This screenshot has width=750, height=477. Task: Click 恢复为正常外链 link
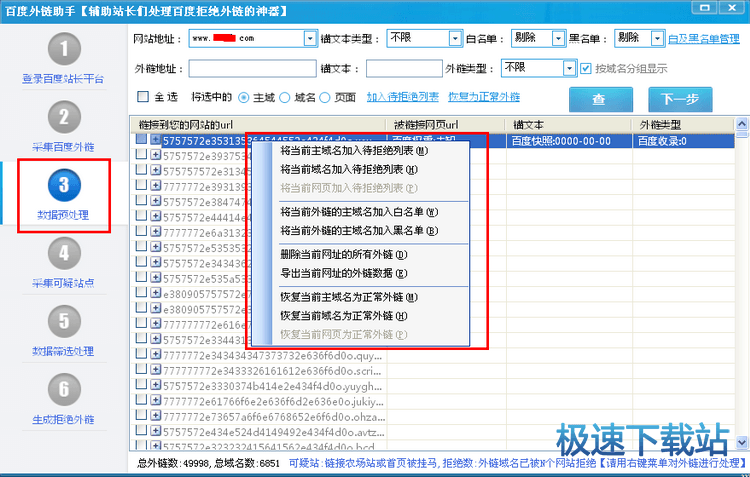[x=484, y=97]
